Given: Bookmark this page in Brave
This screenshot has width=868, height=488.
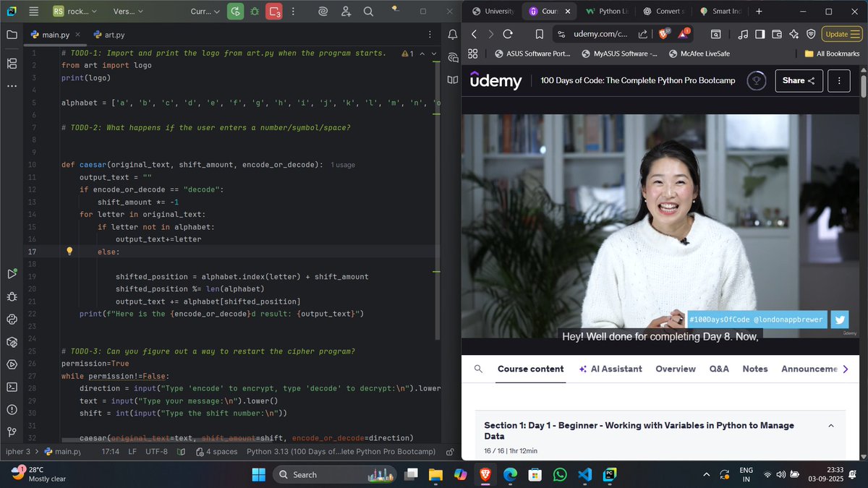Looking at the screenshot, I should [x=540, y=34].
